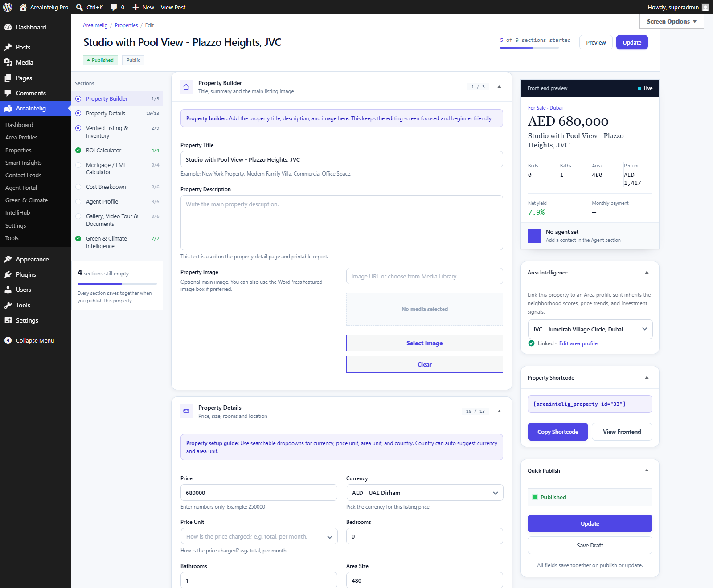
Task: Click the Copy Shortcode button
Action: (x=558, y=432)
